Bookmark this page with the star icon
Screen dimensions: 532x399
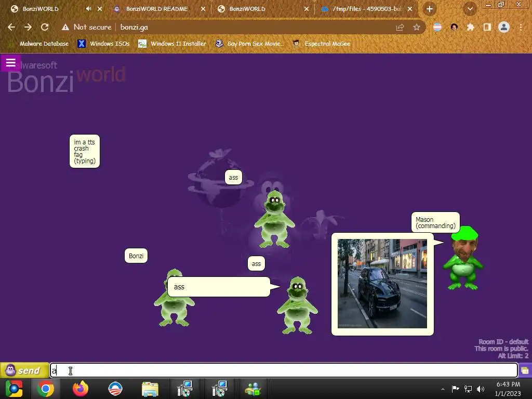(416, 27)
